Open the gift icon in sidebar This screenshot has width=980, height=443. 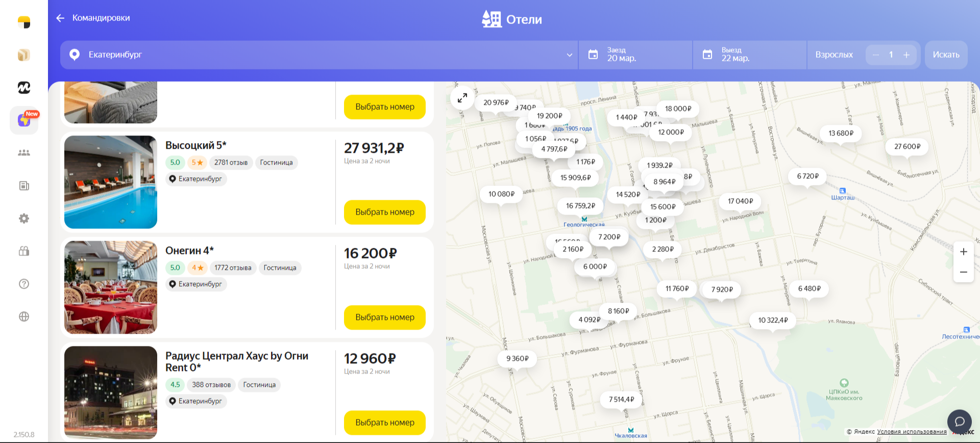pyautogui.click(x=24, y=251)
